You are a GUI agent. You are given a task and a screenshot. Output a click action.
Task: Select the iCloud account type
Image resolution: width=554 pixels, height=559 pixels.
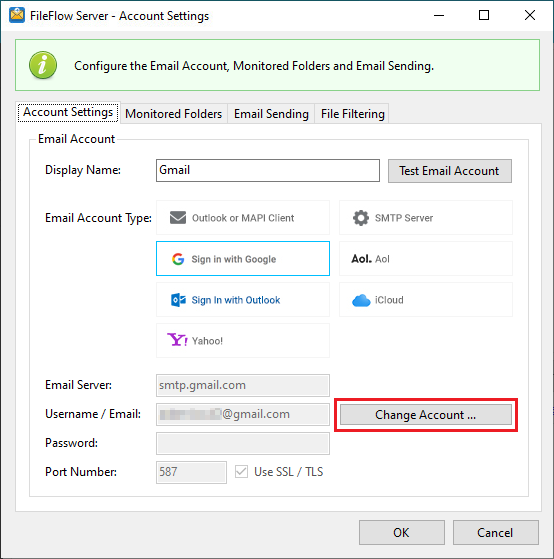coord(426,299)
